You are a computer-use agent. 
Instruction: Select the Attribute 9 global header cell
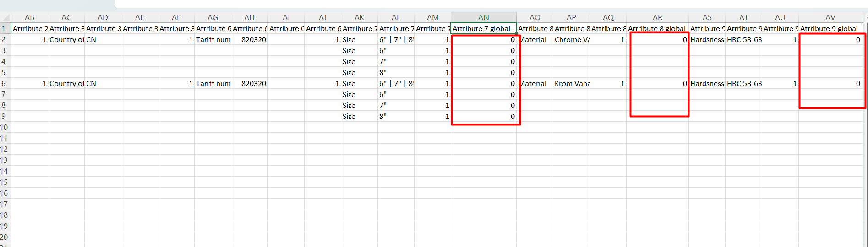click(830, 28)
